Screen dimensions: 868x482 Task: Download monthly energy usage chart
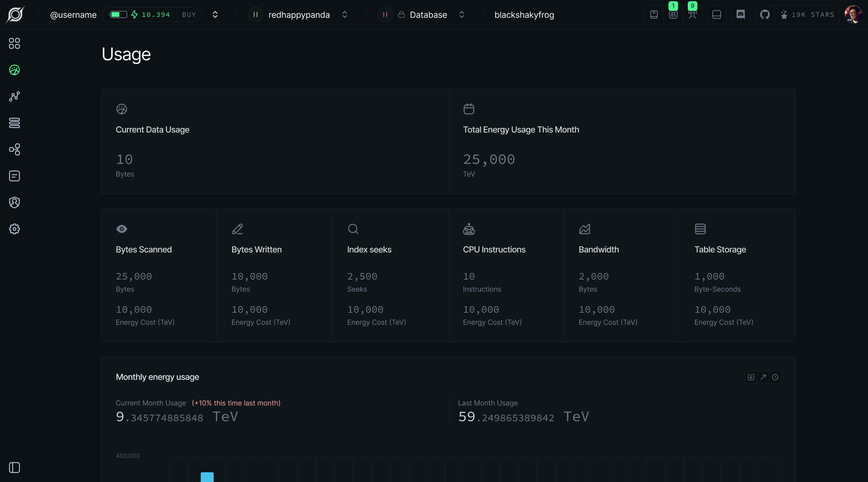click(751, 377)
